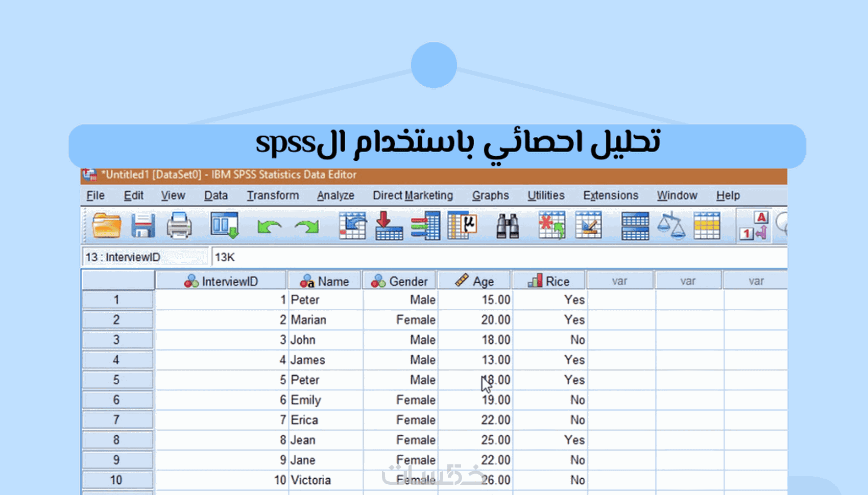Click the Age cell showing 19.00

(x=475, y=400)
